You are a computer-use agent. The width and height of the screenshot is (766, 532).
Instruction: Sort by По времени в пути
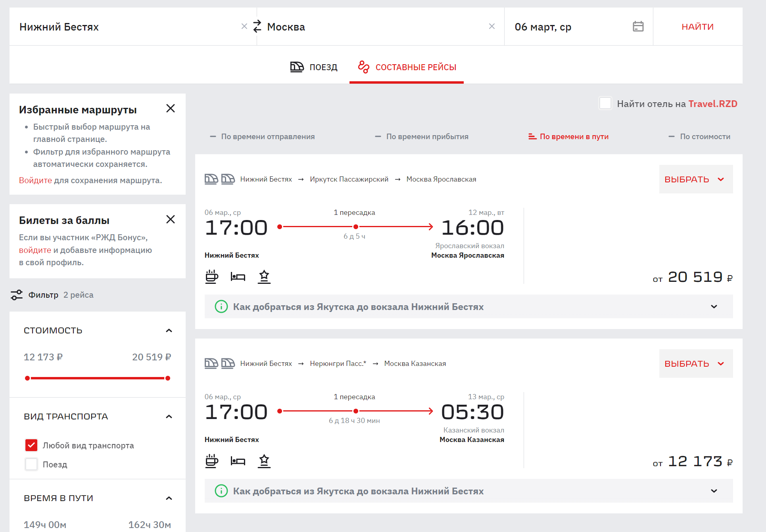click(568, 136)
